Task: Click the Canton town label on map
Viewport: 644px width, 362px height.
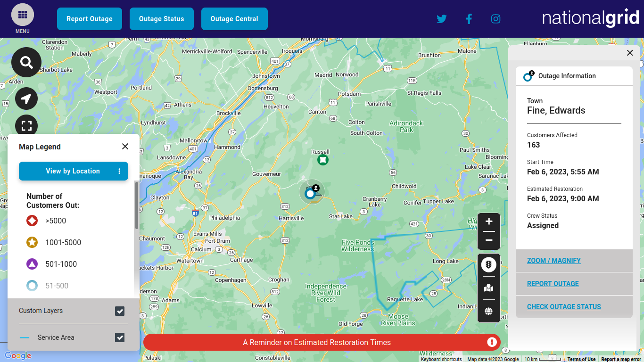Action: 317,112
